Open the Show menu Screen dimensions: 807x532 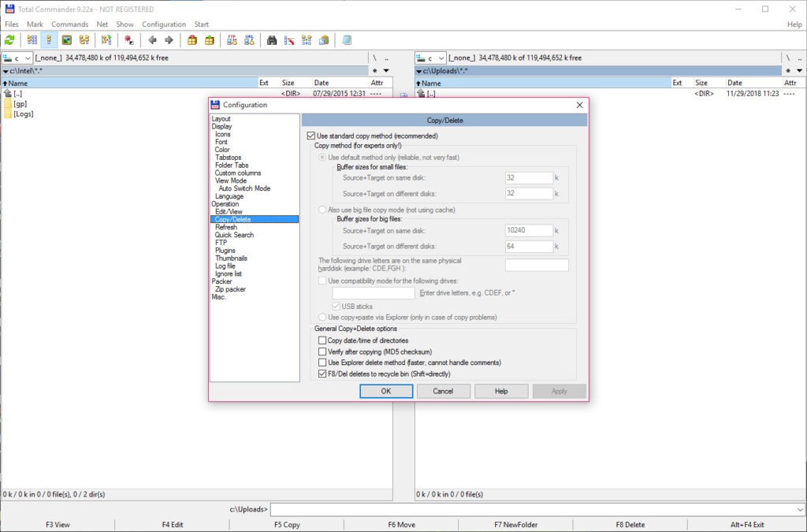pyautogui.click(x=125, y=24)
